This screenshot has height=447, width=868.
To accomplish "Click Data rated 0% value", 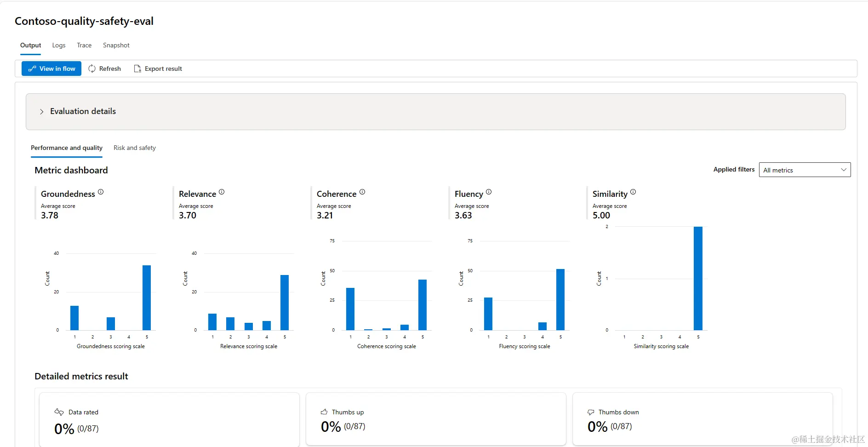I will pos(64,429).
